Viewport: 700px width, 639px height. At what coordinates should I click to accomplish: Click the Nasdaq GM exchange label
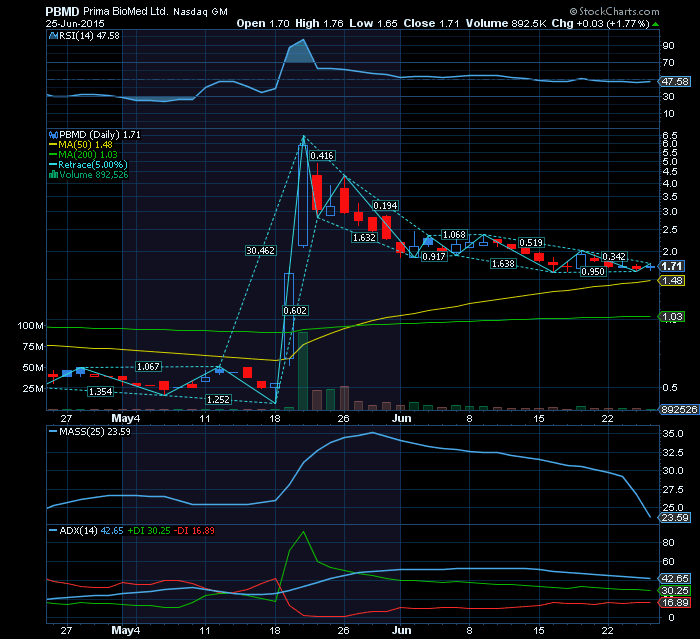(200, 12)
